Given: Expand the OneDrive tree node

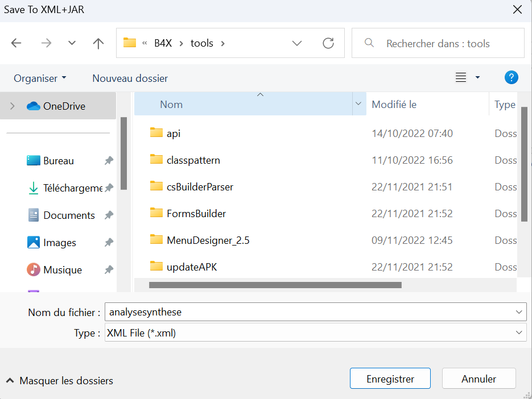Looking at the screenshot, I should pyautogui.click(x=13, y=106).
